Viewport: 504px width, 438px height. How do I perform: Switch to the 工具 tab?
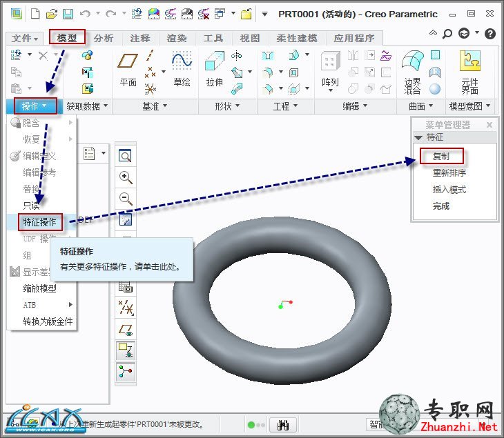tap(213, 38)
